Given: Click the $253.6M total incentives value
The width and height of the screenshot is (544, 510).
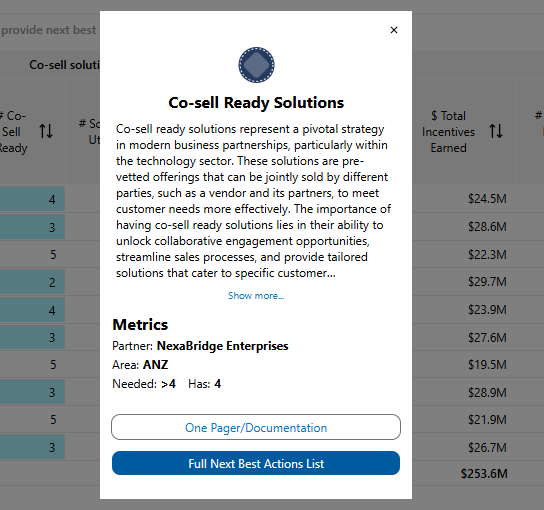Looking at the screenshot, I should tap(484, 474).
